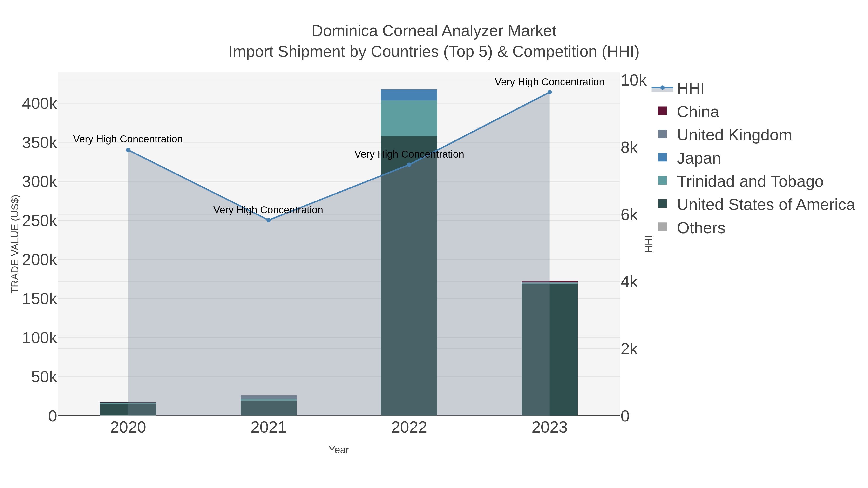Click the 10k HHI axis tick
This screenshot has height=488, width=868.
633,80
